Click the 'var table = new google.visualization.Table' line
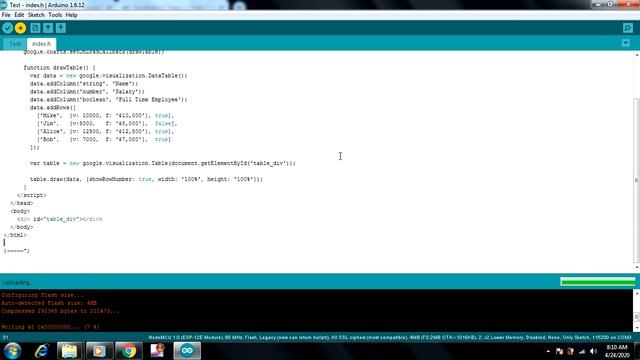640x360 pixels. (162, 163)
